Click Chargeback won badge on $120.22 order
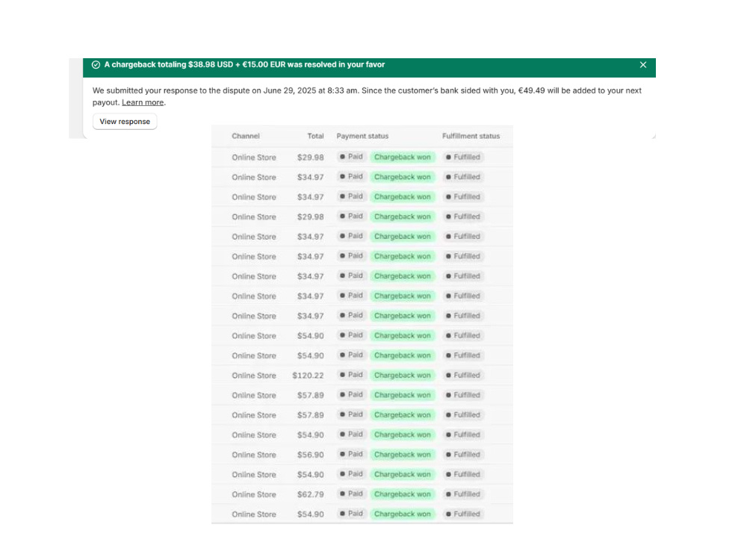 point(402,376)
